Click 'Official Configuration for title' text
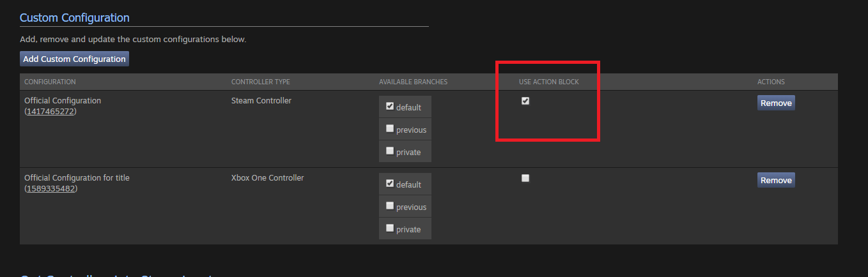The width and height of the screenshot is (868, 277). [x=77, y=178]
